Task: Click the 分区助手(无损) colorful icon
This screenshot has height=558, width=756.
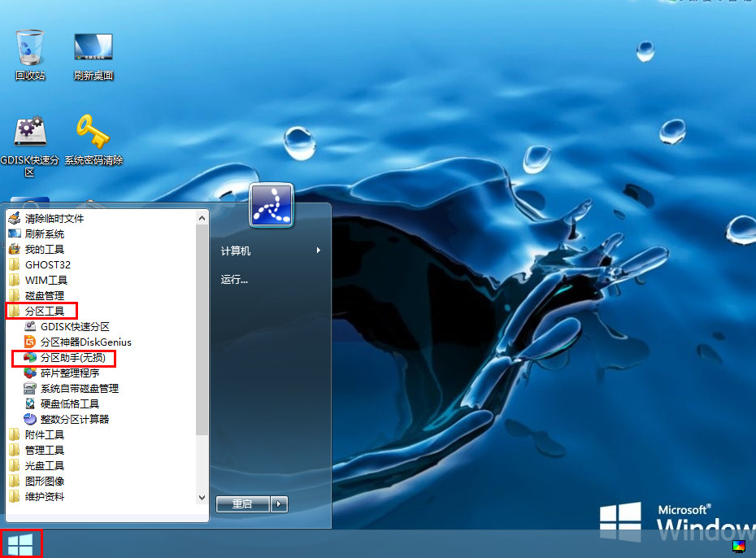Action: tap(30, 357)
